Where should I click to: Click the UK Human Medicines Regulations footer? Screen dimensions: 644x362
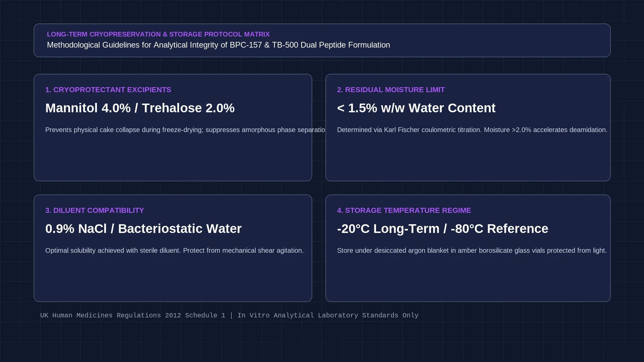229,315
